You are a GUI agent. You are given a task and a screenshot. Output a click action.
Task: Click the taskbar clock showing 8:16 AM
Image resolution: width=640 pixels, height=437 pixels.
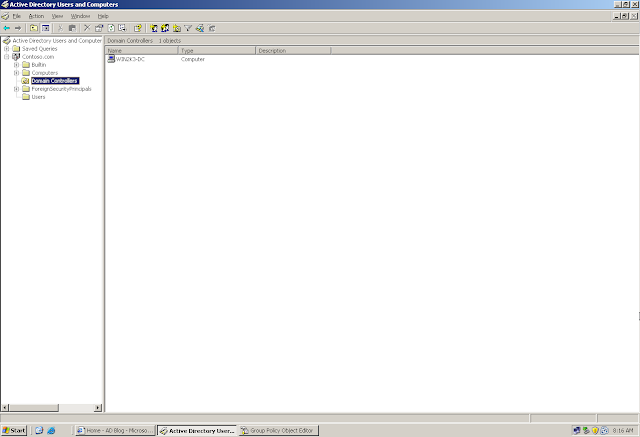pos(623,430)
